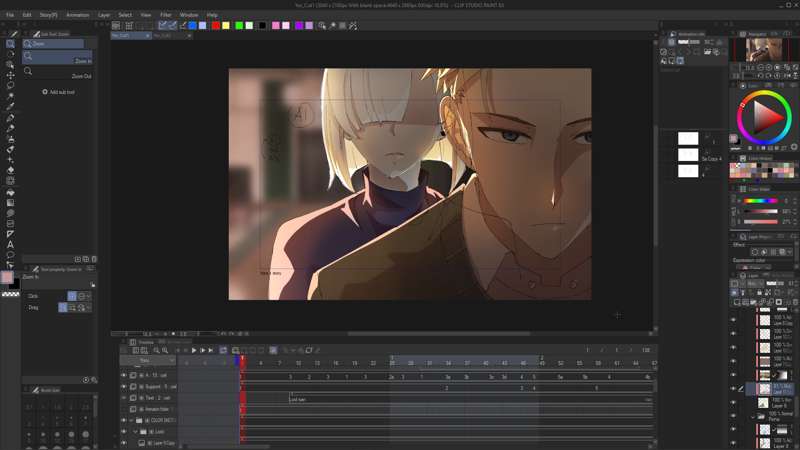Toggle loop play in timeline toolbar
The image size is (800, 450).
coord(223,351)
